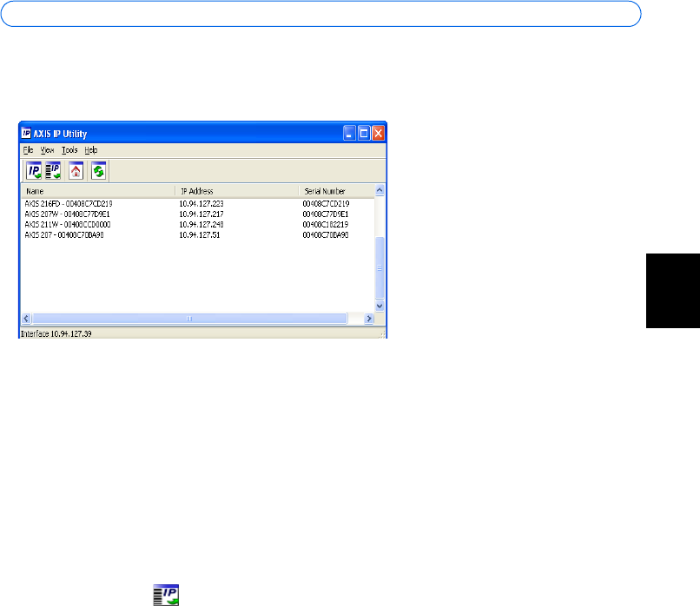700x606 pixels.
Task: Click the horizontal scrollbar right arrow
Action: (369, 318)
